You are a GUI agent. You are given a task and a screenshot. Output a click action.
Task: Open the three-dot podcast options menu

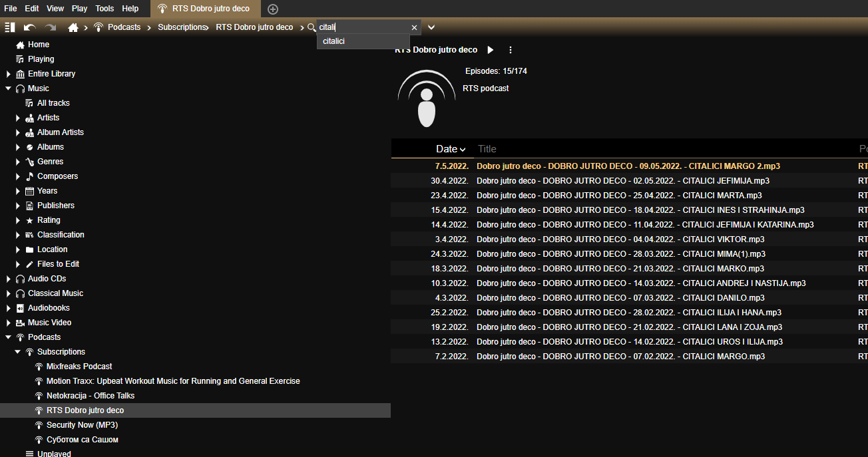coord(511,50)
